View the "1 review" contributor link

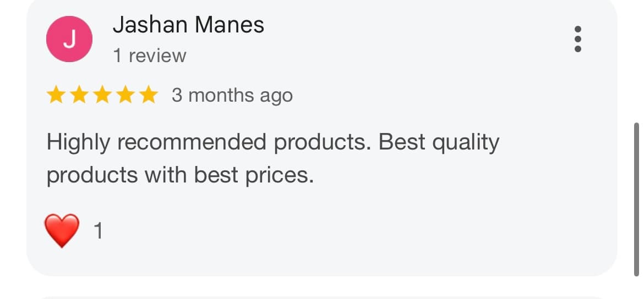[x=150, y=56]
